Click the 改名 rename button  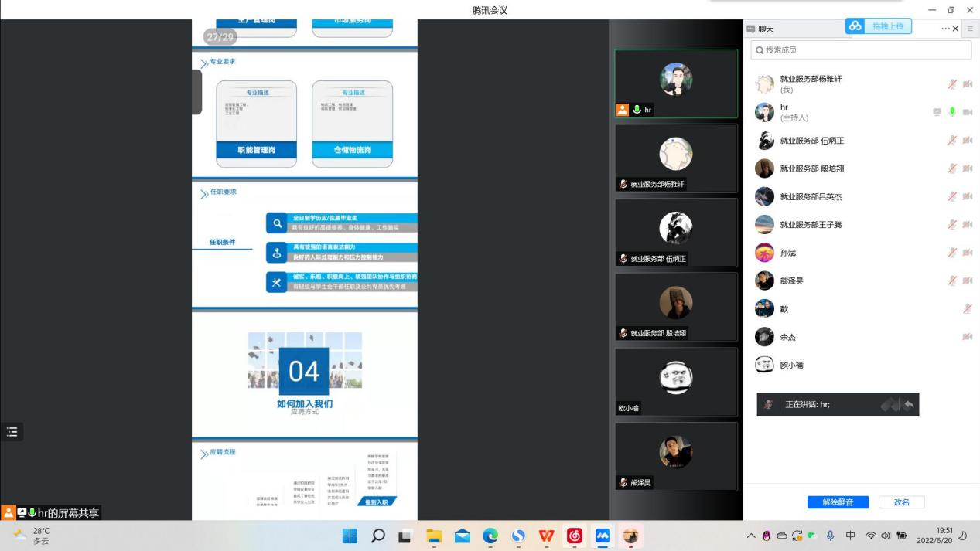901,502
